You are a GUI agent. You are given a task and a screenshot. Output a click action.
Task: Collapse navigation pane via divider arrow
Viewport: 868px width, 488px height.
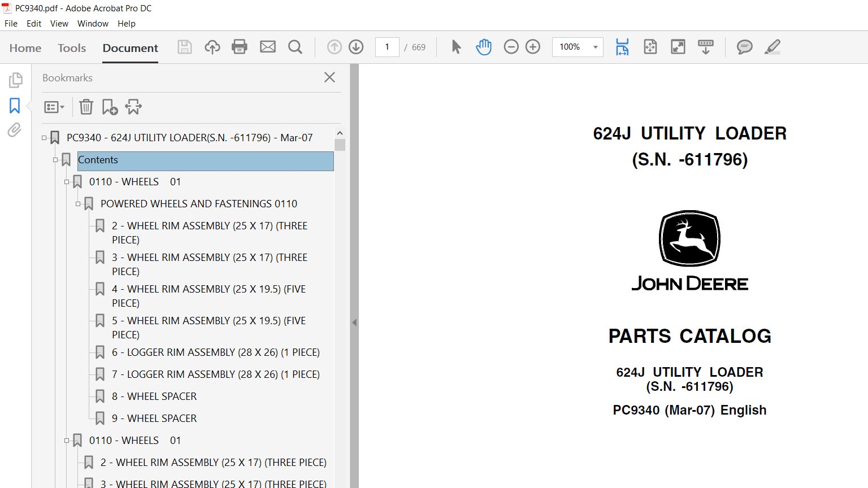tap(354, 323)
